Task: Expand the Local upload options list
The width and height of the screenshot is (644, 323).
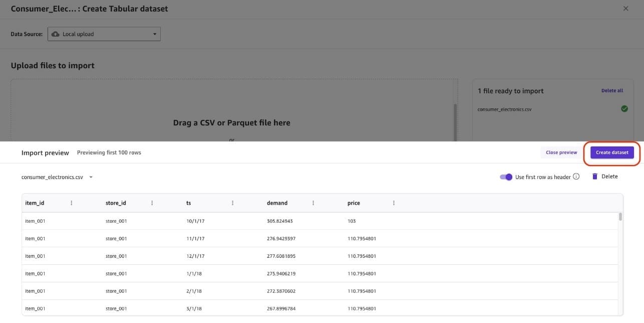Action: click(x=154, y=34)
